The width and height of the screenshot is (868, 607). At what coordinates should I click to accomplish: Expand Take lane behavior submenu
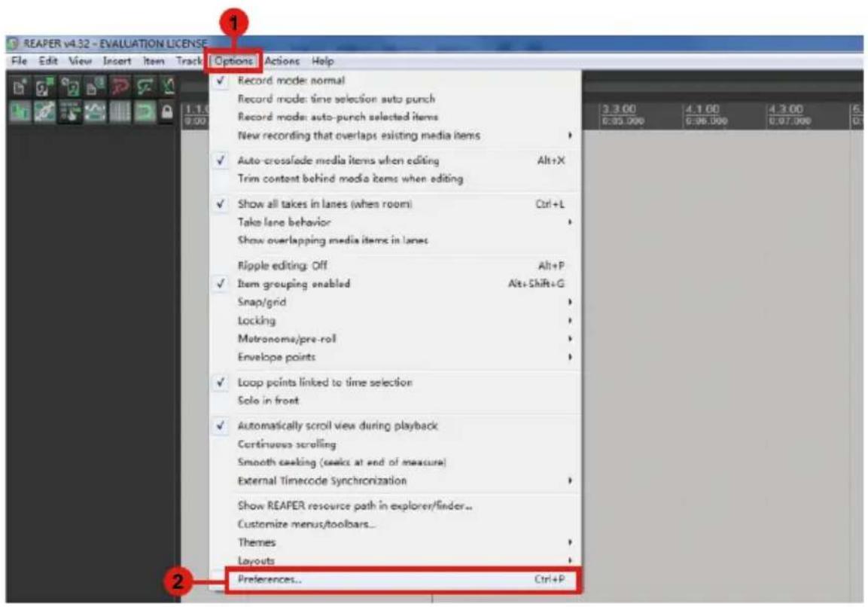click(395, 222)
